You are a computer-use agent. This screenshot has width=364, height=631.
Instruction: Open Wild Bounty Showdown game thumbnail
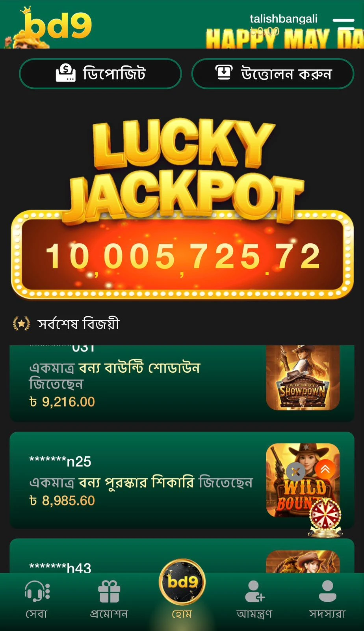tap(303, 377)
